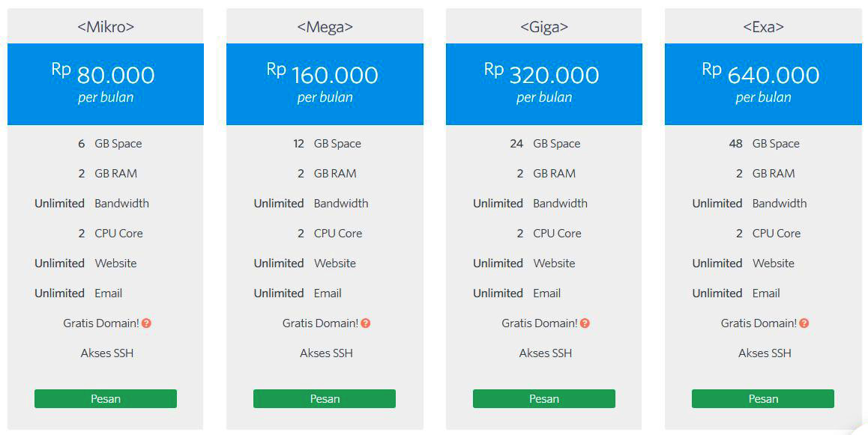
Task: Click the Giga plan title heading
Action: tap(544, 26)
